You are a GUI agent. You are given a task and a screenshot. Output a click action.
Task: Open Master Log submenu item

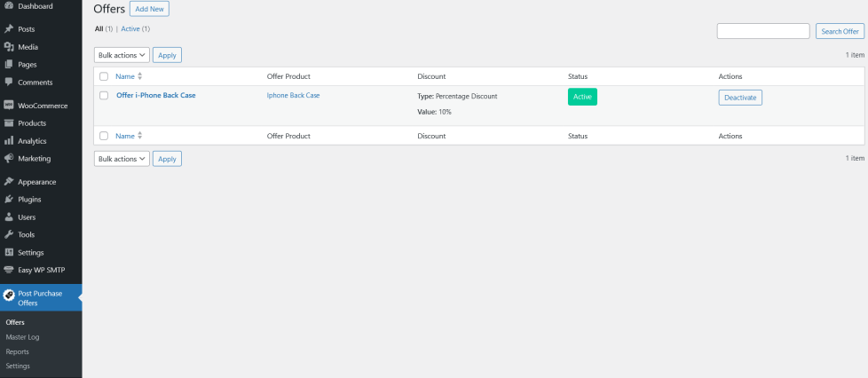[x=22, y=337]
